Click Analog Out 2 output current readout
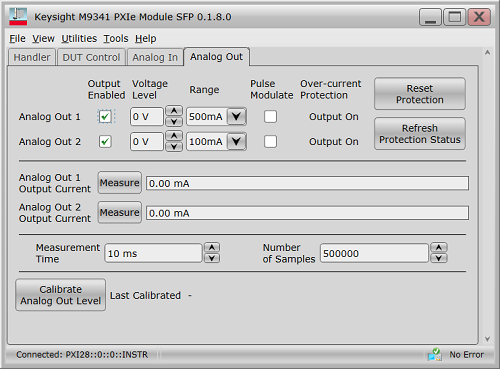The image size is (500, 369). click(x=307, y=213)
